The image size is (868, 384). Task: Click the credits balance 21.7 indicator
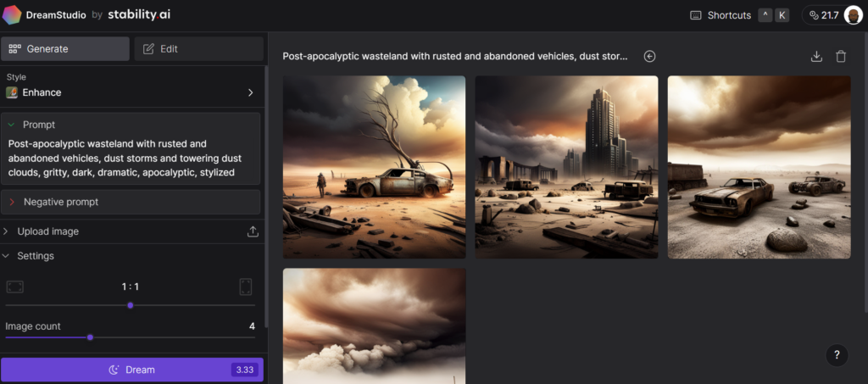823,15
